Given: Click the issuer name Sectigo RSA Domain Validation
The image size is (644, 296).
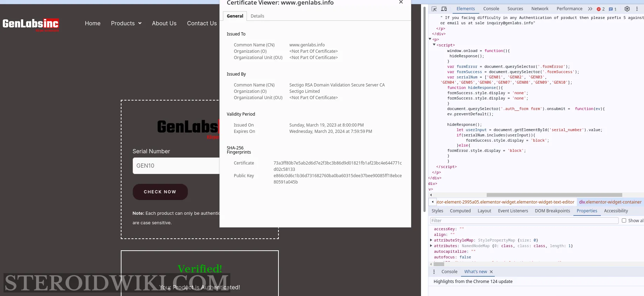Looking at the screenshot, I should coord(337,85).
